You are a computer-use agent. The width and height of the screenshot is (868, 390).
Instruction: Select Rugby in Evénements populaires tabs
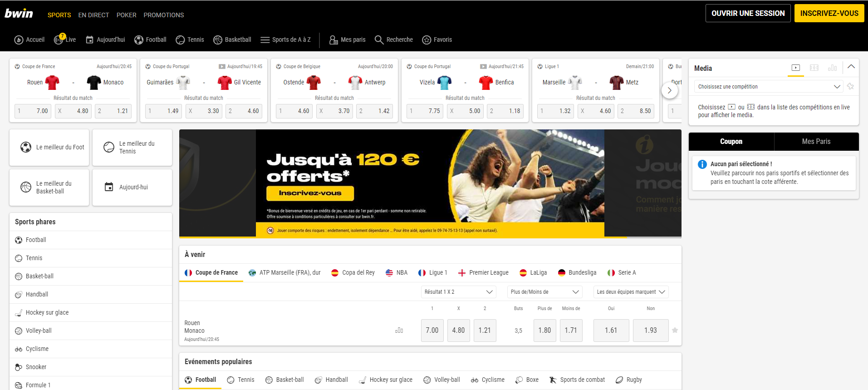tap(628, 380)
